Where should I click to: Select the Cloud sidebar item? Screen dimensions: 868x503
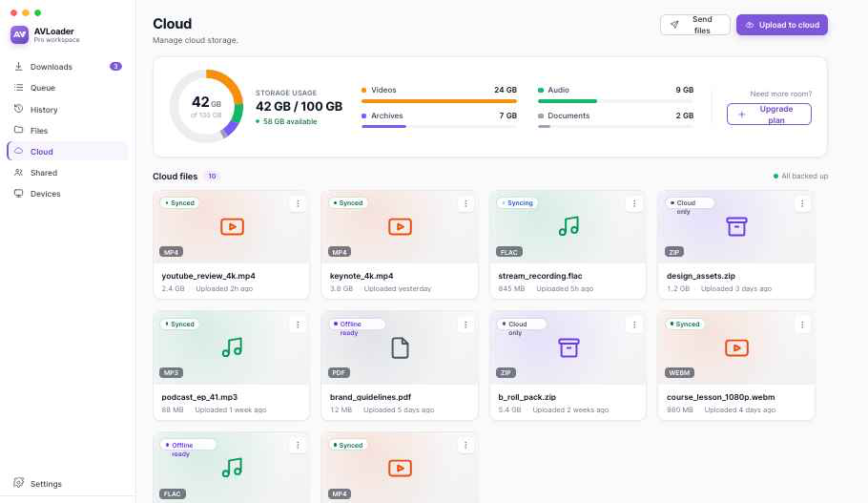click(x=68, y=151)
